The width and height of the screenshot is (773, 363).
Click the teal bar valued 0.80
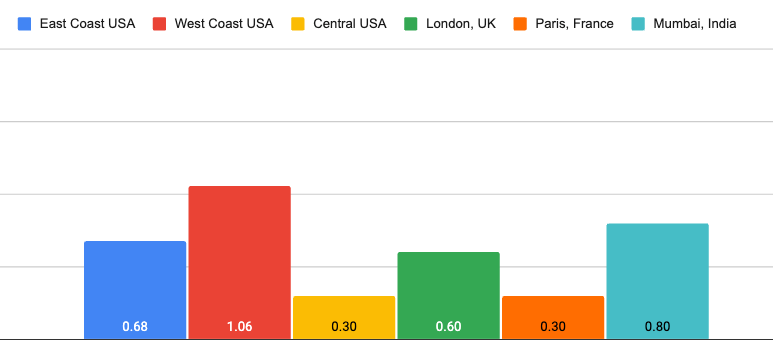pos(658,281)
